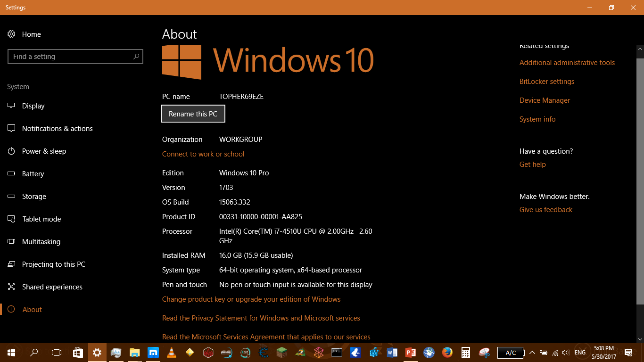Open File Explorer from the taskbar
The height and width of the screenshot is (362, 644).
click(135, 353)
